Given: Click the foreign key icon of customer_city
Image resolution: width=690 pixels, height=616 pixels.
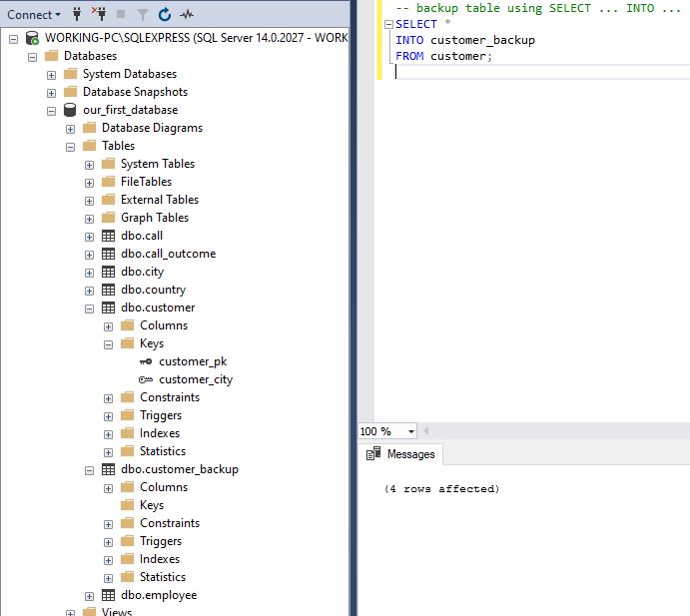Looking at the screenshot, I should point(146,379).
